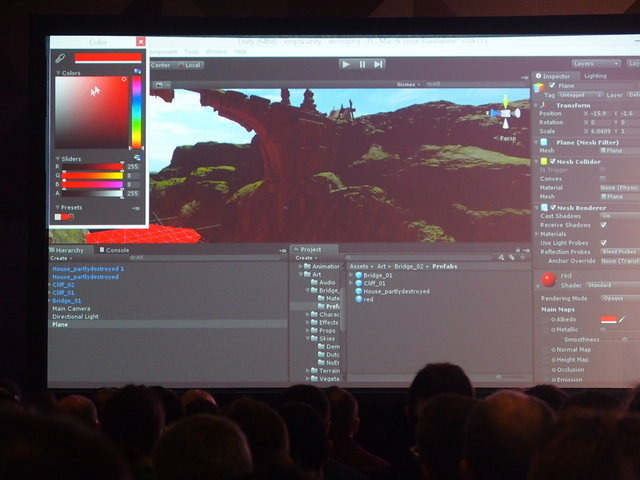Click the Pause button

click(x=362, y=64)
